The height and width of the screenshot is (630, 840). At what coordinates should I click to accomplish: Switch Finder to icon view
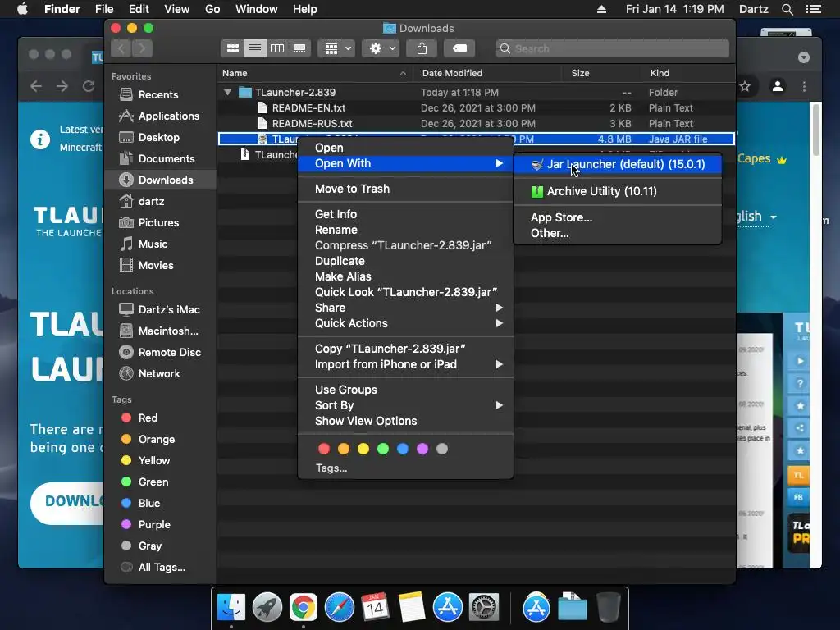[x=232, y=48]
